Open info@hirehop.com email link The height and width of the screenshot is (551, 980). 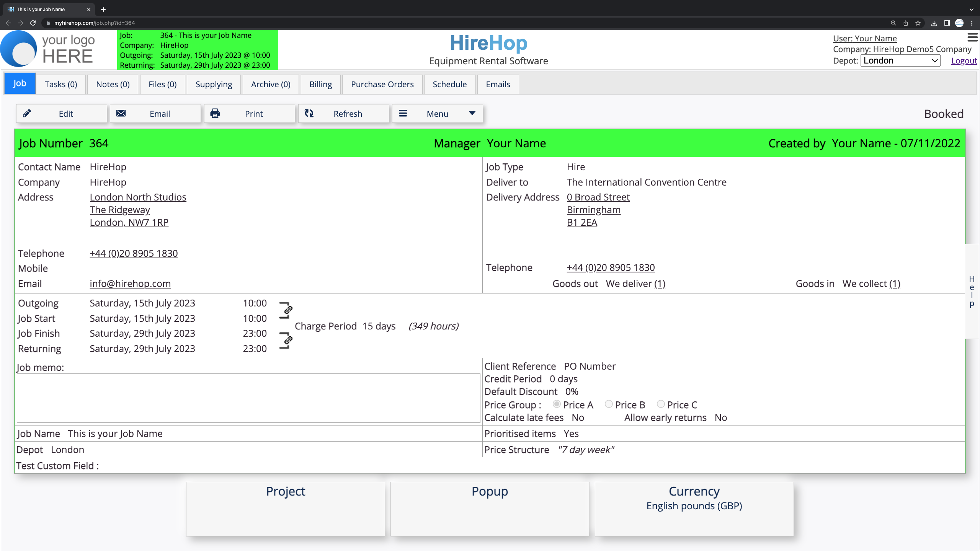click(130, 284)
